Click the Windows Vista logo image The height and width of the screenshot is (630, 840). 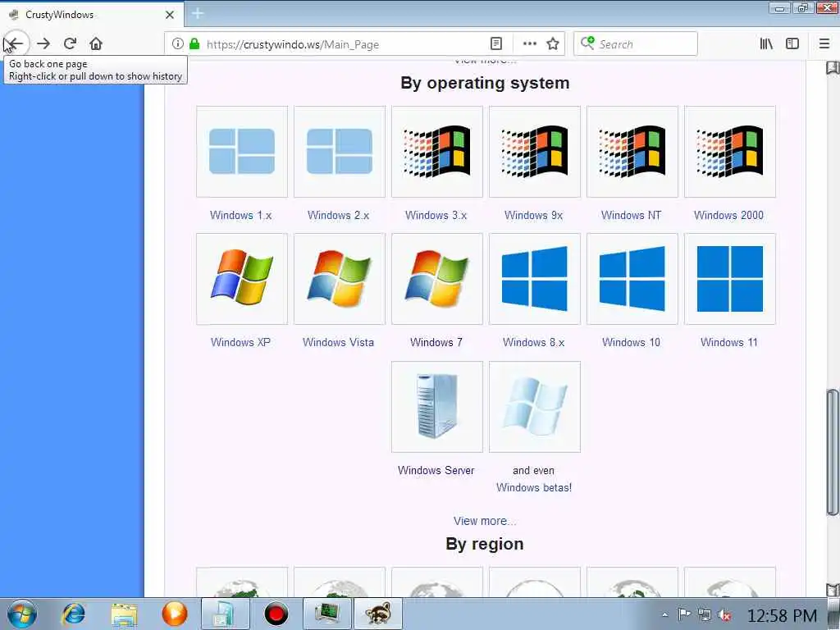(339, 279)
